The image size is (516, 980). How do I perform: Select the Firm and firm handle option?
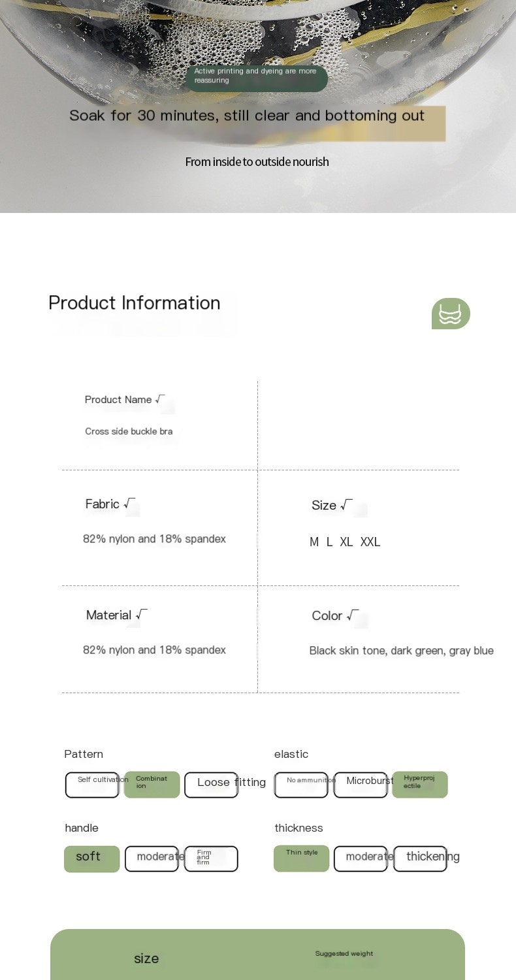(211, 858)
